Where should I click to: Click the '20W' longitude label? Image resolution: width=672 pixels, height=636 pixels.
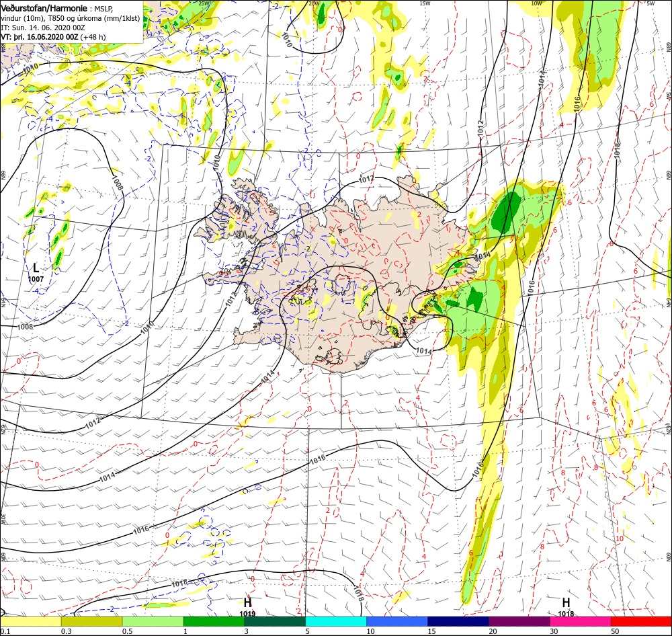314,3
